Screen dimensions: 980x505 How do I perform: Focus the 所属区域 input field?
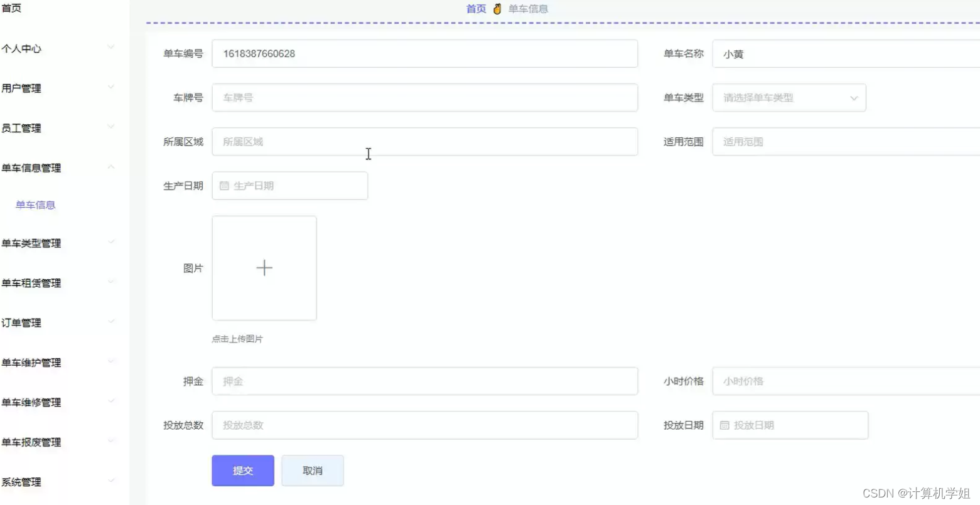coord(425,142)
